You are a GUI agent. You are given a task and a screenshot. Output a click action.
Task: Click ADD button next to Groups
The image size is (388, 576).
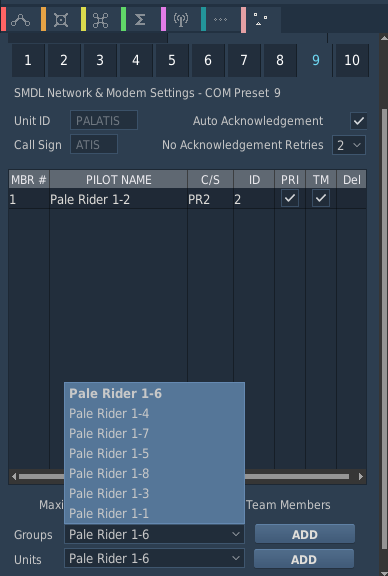coord(305,534)
